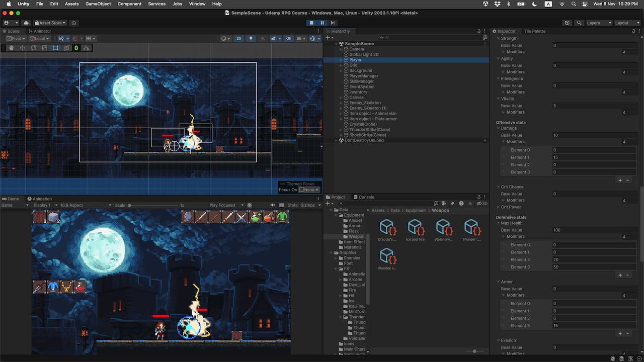Viewport: 644px width, 362px height.
Task: Lock the Hierarchy panel
Action: (479, 31)
